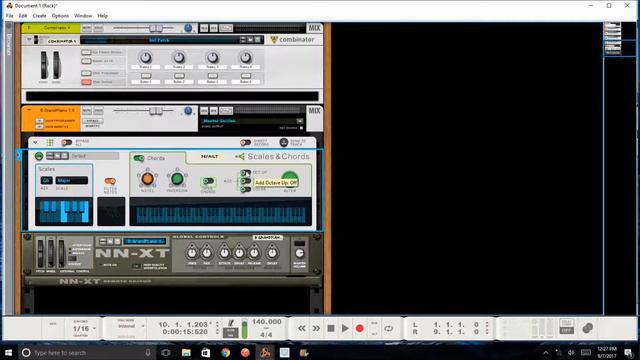
Task: Toggle the Open Chords switch
Action: pos(208,181)
